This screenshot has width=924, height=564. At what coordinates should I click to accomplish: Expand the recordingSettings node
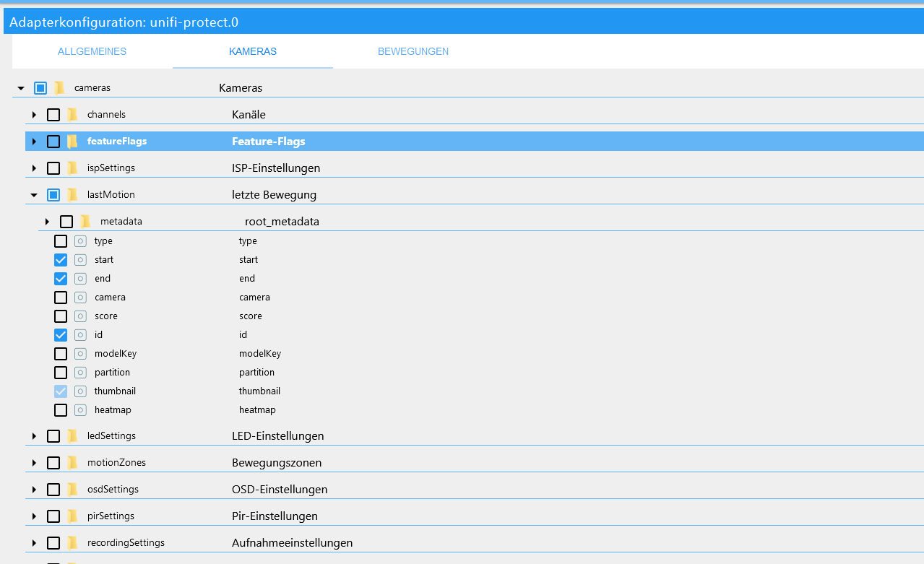34,543
